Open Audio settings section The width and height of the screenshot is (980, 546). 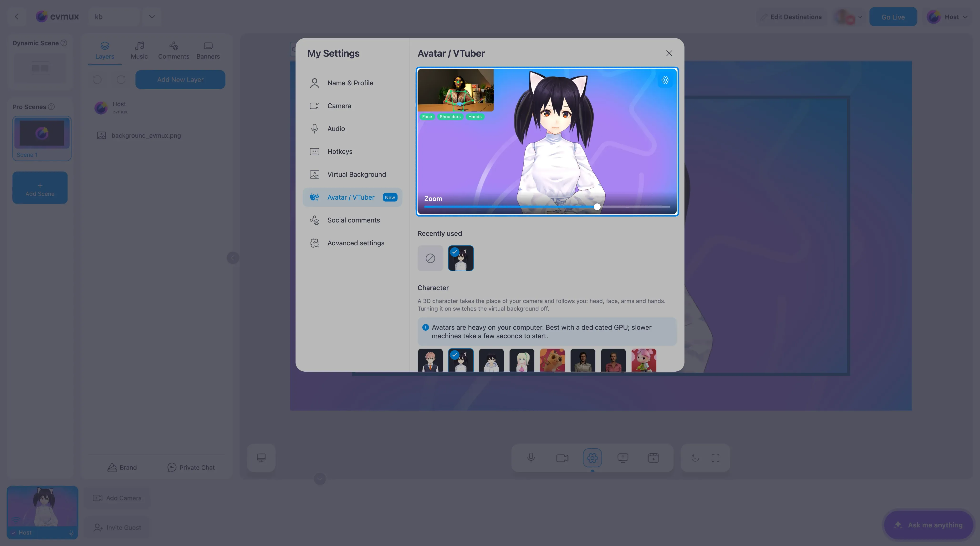(352, 128)
